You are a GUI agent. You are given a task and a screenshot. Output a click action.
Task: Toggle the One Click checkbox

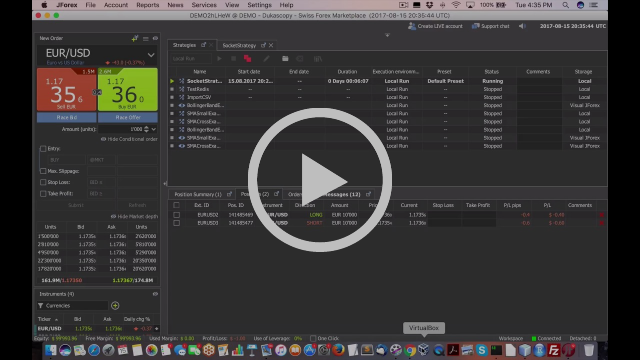[313, 338]
